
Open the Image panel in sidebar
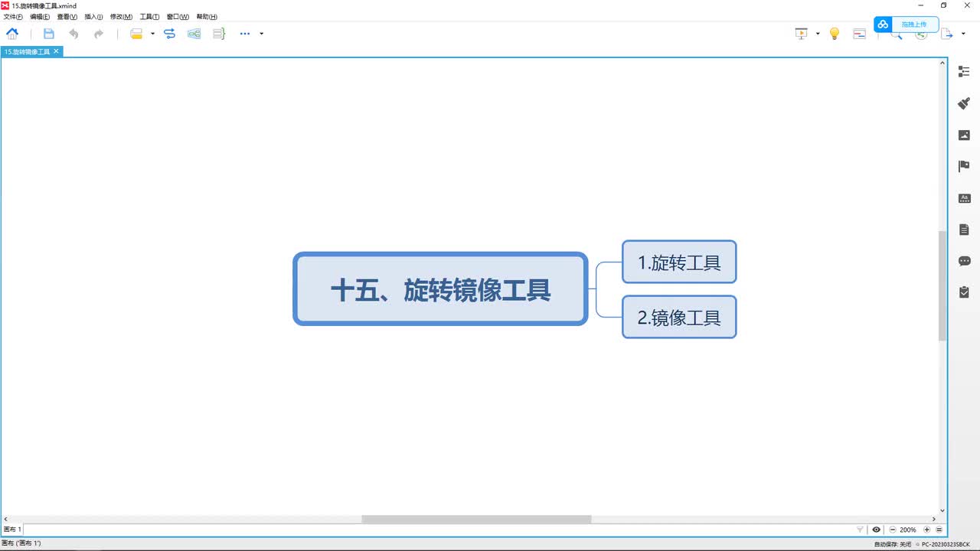[964, 135]
